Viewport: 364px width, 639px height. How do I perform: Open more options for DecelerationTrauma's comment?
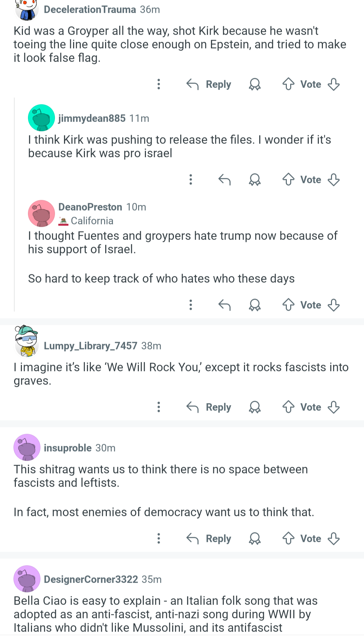point(159,84)
